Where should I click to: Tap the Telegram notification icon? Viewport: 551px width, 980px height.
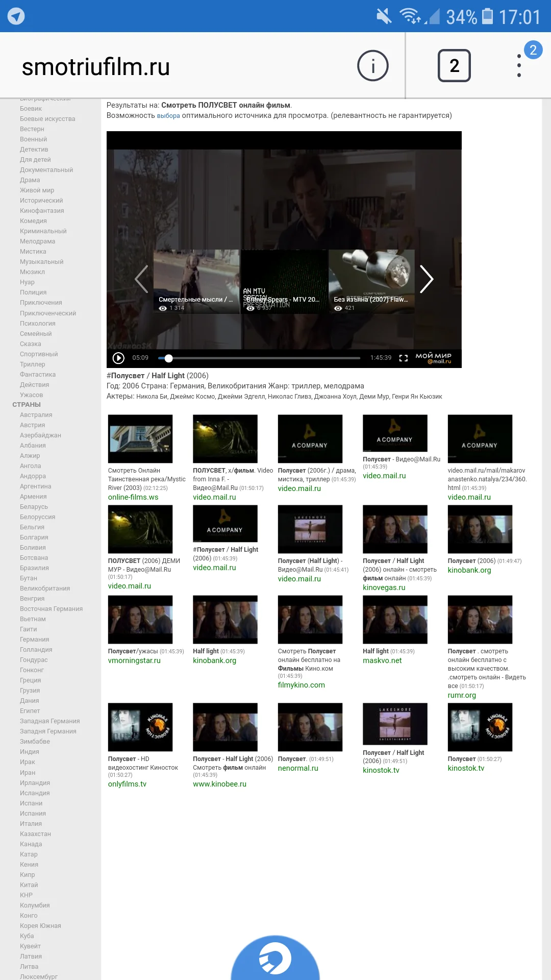tap(16, 16)
